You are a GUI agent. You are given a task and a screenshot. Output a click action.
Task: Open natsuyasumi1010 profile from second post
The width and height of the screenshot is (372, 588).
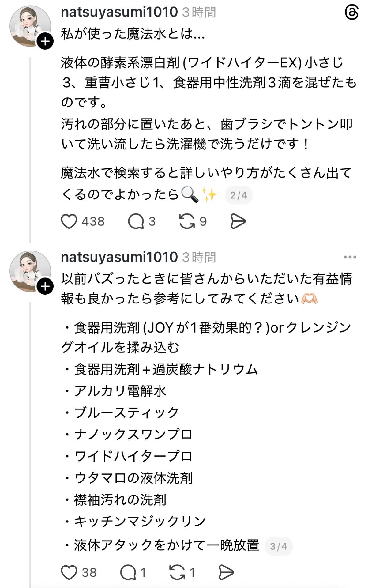pos(119,257)
